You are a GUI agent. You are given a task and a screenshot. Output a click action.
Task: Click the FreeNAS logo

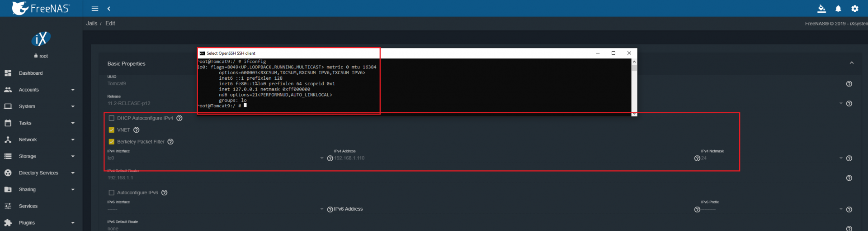(41, 8)
